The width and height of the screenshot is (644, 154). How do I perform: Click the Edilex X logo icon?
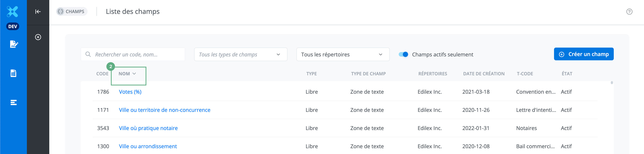pos(13,12)
